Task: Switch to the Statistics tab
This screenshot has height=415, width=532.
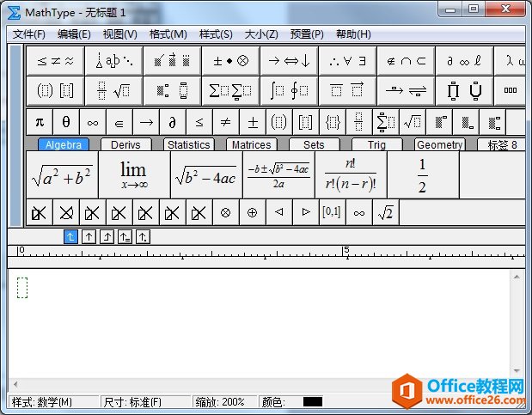Action: (x=188, y=145)
